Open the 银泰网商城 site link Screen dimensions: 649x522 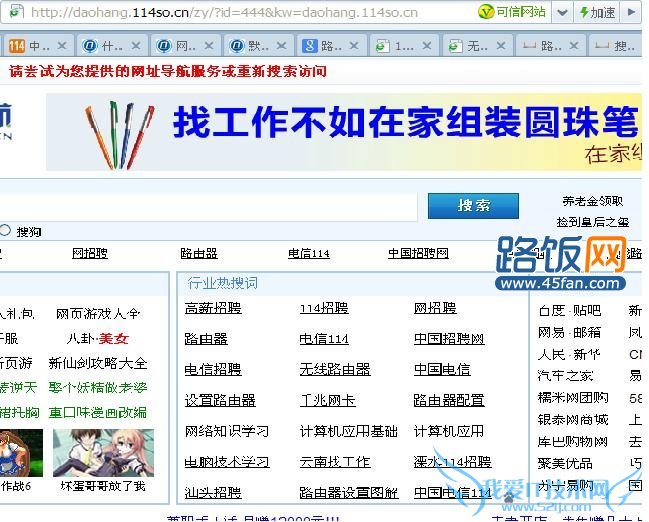click(573, 420)
